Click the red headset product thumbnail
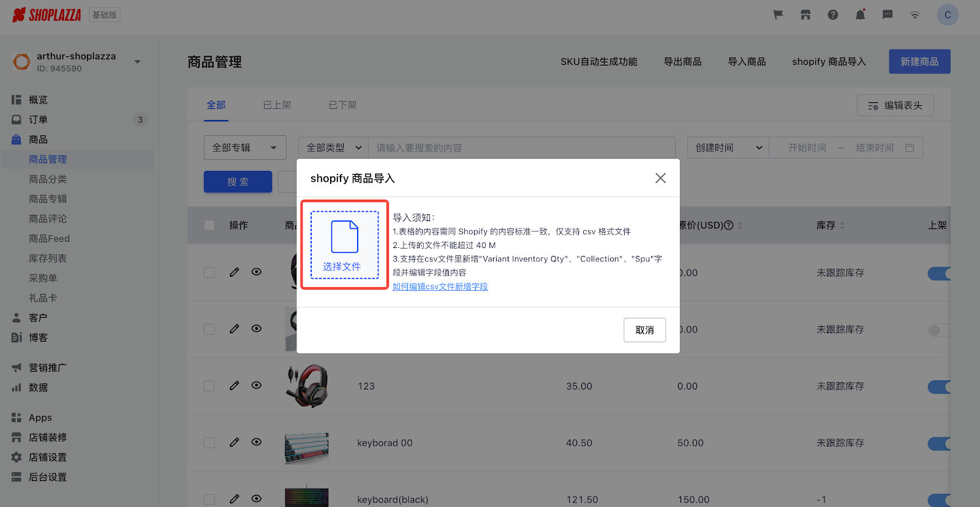Screen dimensions: 980x507 pos(307,386)
